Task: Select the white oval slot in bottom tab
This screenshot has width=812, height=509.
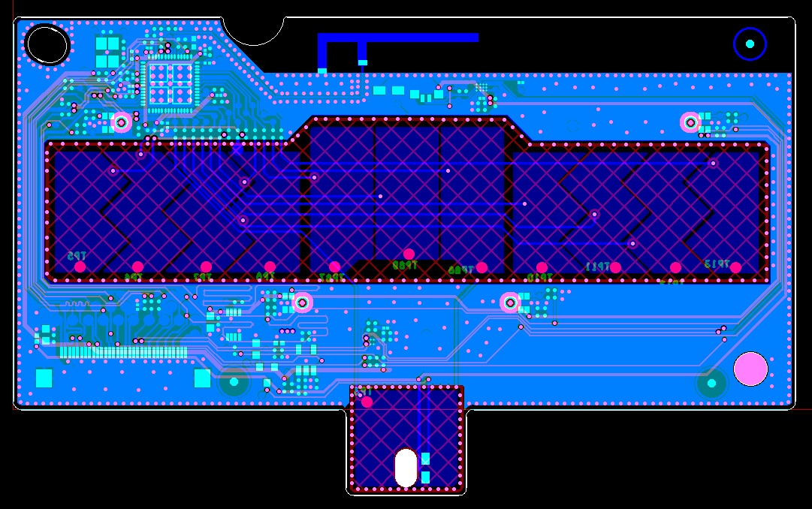Action: [x=406, y=468]
